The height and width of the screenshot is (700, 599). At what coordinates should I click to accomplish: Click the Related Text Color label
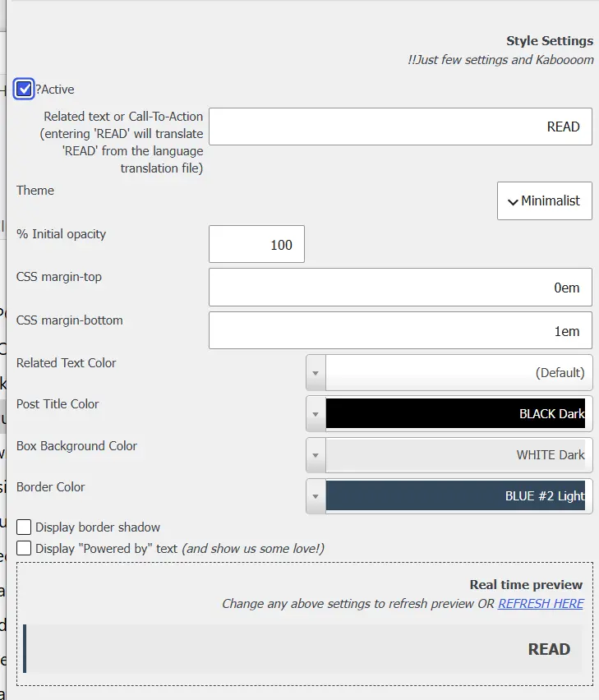[66, 362]
